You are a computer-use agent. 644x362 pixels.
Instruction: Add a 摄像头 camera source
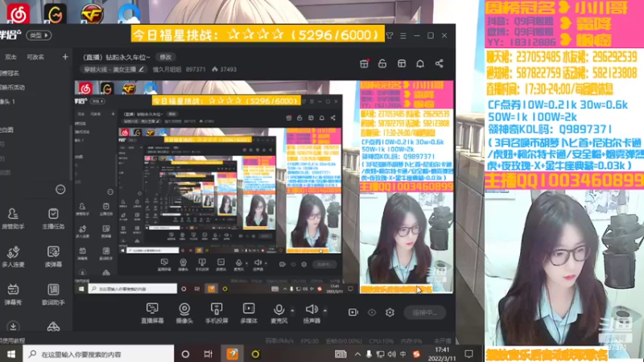(184, 313)
